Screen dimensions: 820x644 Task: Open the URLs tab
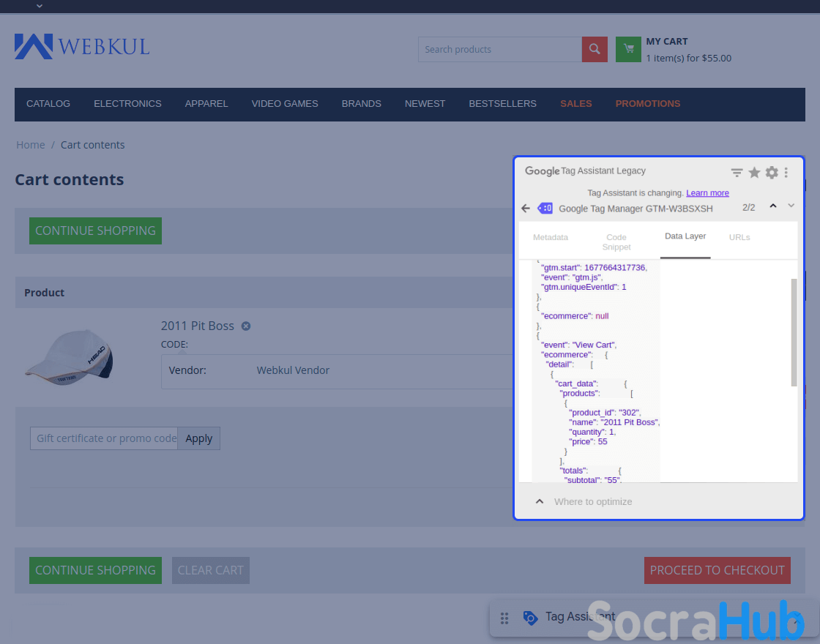(739, 237)
